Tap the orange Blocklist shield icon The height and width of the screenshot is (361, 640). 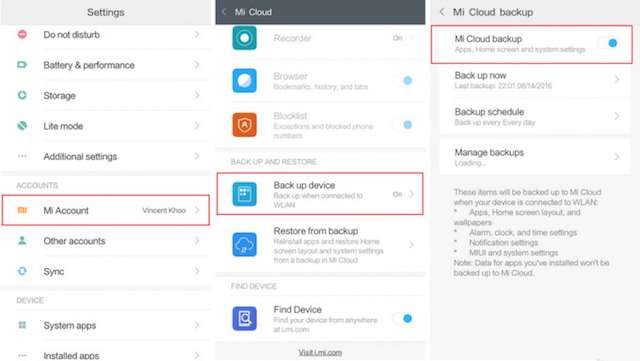(244, 125)
